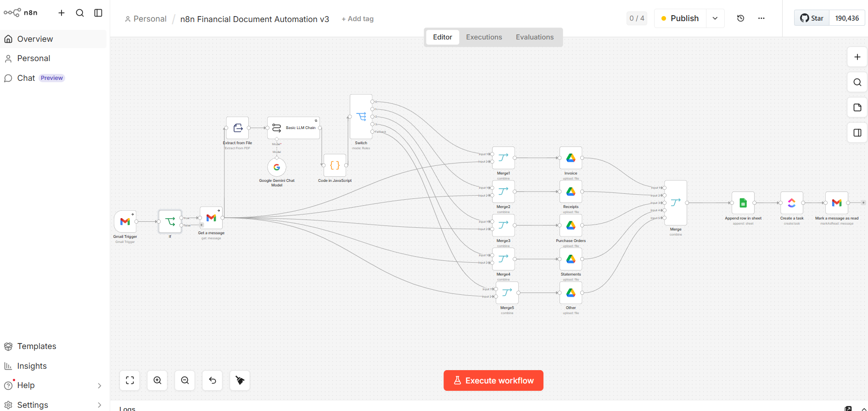
Task: Click GitHub star count 190,436
Action: [x=847, y=18]
